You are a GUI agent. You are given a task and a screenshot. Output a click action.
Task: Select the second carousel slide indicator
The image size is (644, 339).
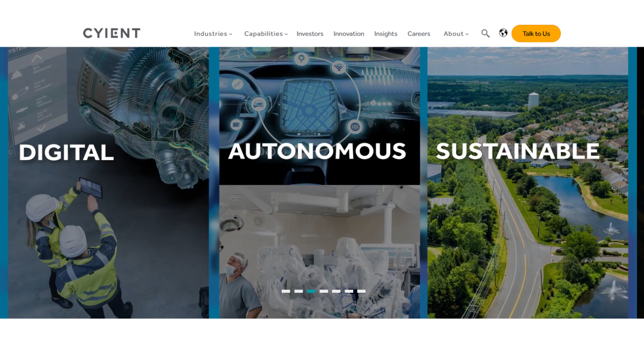coord(298,291)
